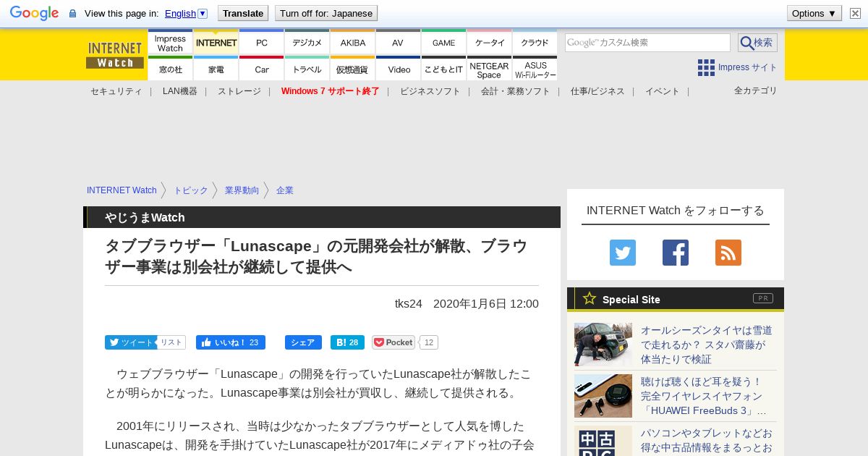Image resolution: width=868 pixels, height=456 pixels.
Task: Click the 業界動向 breadcrumb link
Action: (242, 190)
